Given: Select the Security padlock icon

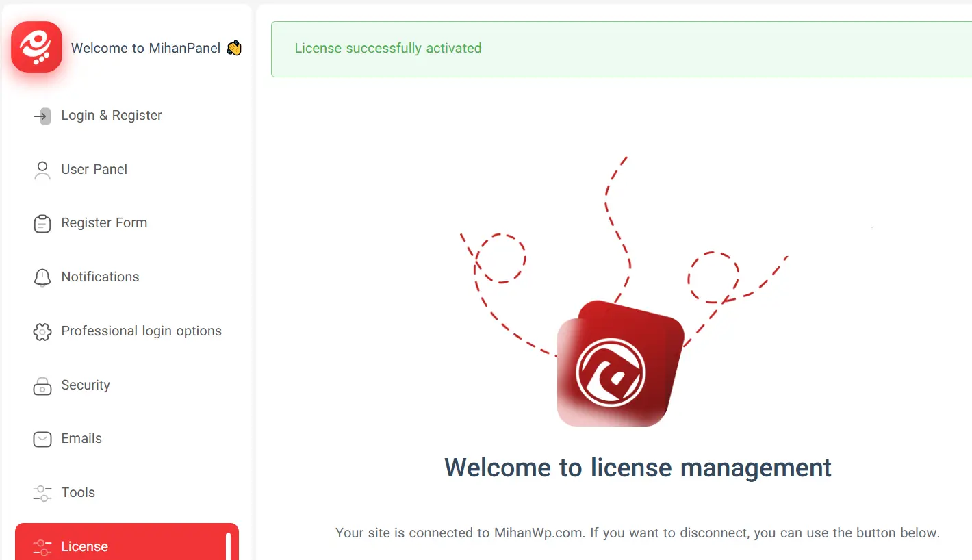Looking at the screenshot, I should [x=42, y=385].
